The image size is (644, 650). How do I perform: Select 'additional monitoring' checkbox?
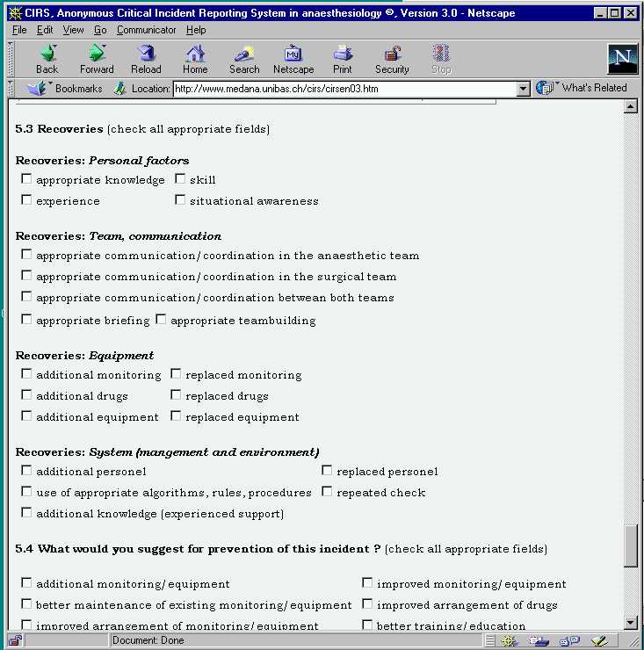(x=26, y=374)
